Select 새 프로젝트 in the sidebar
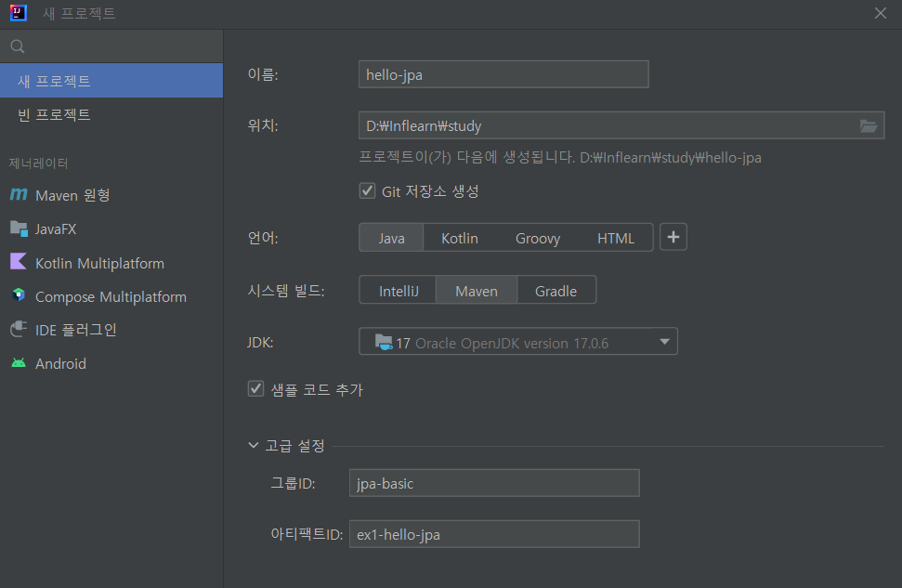This screenshot has height=588, width=902. tap(111, 81)
